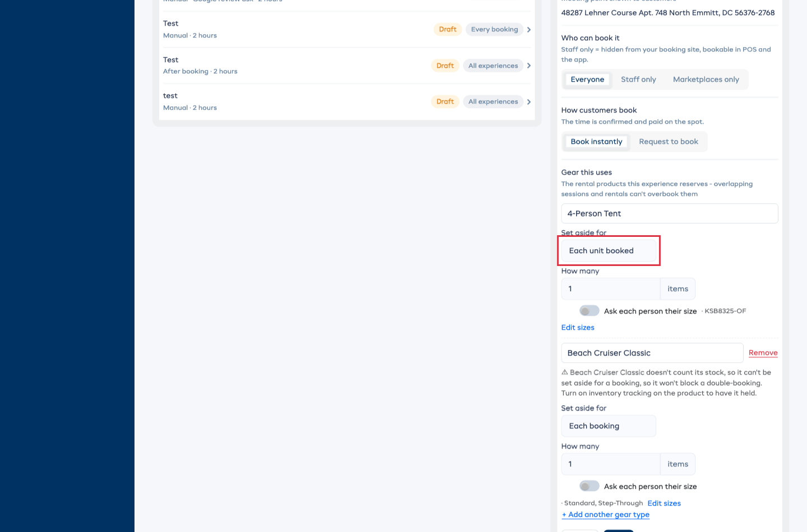Focus the How many field for Beach Cruiser
Viewport: 807px width, 532px height.
click(x=611, y=464)
